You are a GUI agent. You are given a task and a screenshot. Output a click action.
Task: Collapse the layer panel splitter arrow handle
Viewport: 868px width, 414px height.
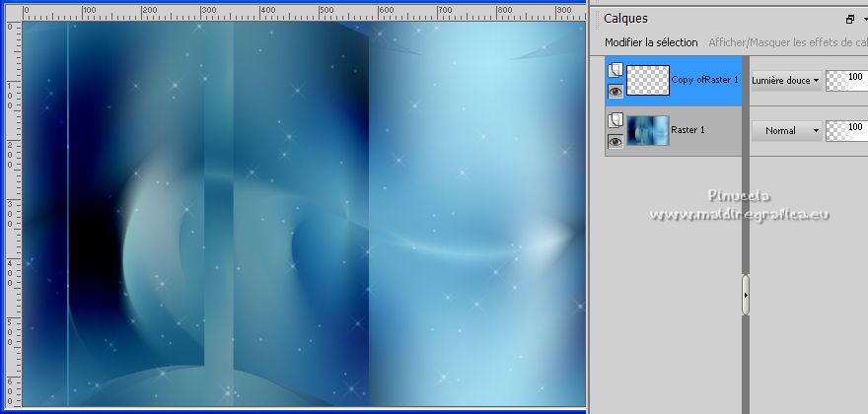(746, 295)
